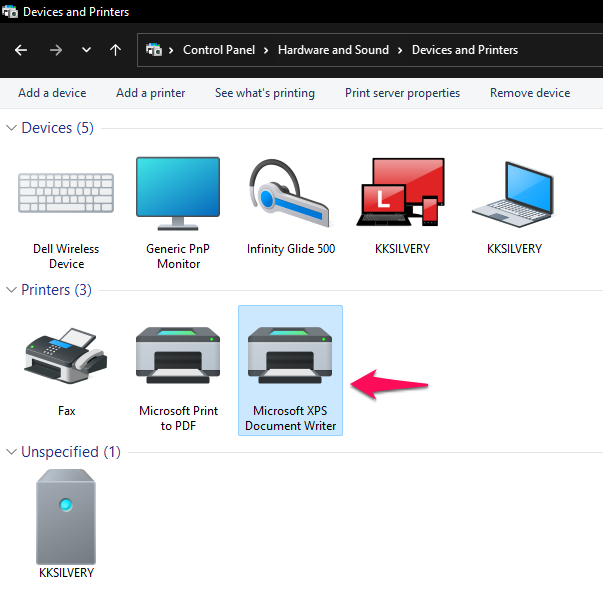Navigate to Hardware and Sound breadcrumb

[x=333, y=50]
